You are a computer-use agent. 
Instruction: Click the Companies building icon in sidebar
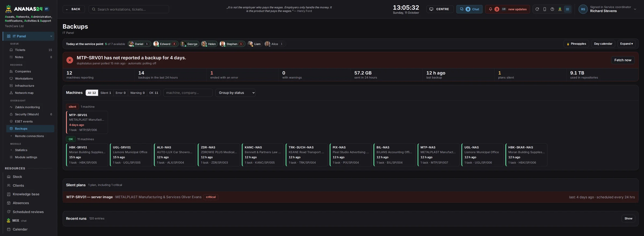pos(11,71)
